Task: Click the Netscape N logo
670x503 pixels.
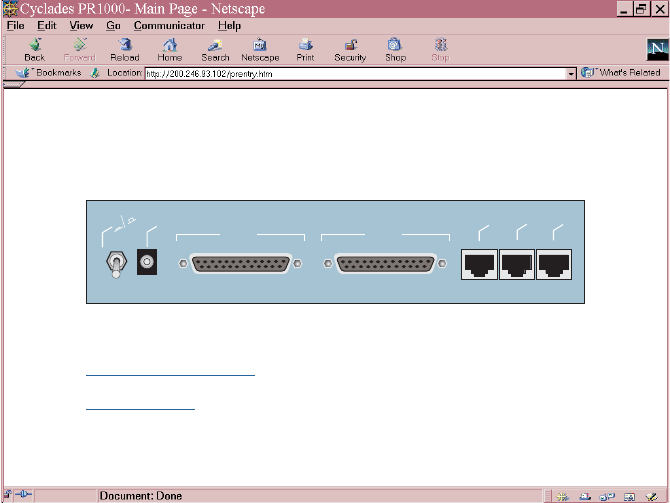Action: [657, 50]
